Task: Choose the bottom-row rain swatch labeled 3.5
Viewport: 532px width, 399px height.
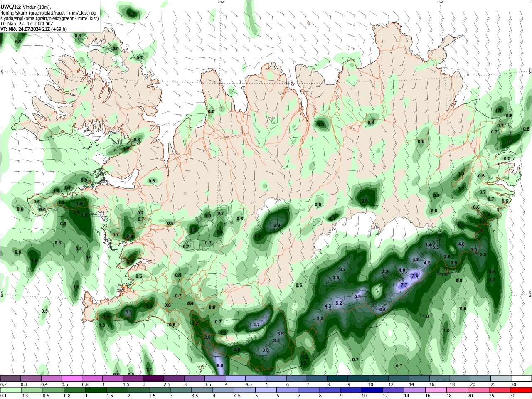Action: click(x=202, y=390)
